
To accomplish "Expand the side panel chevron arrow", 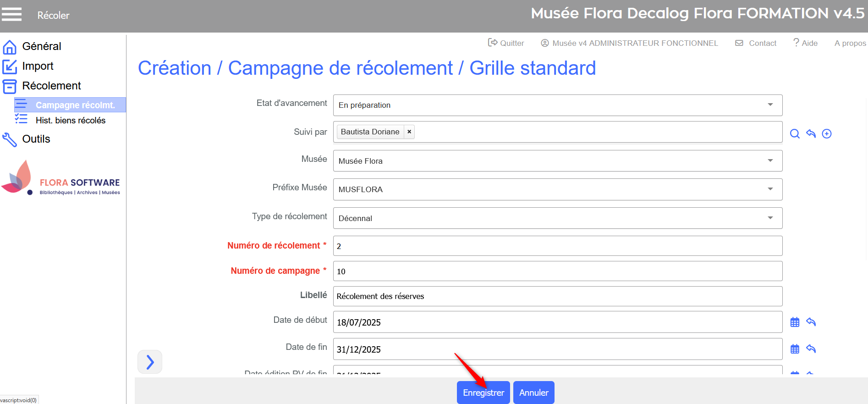I will (x=150, y=362).
